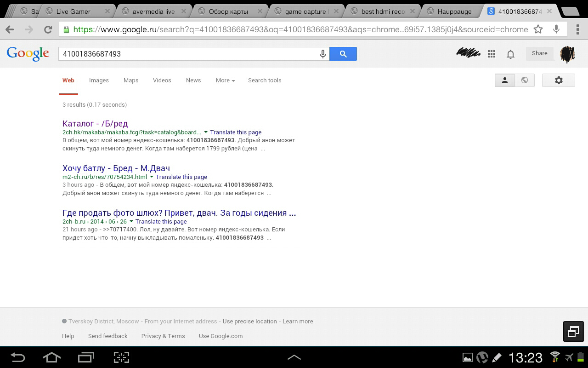The height and width of the screenshot is (368, 588).
Task: Tap the Android home button
Action: [51, 357]
